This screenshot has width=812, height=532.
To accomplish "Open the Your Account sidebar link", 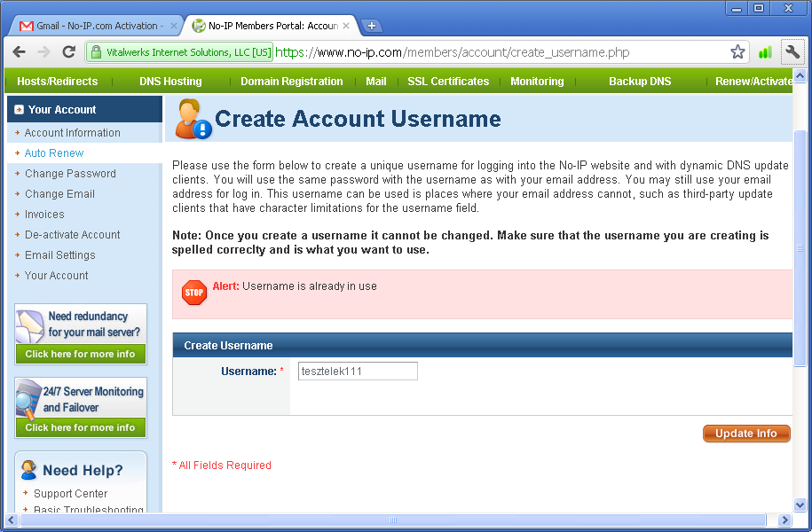I will 57,276.
